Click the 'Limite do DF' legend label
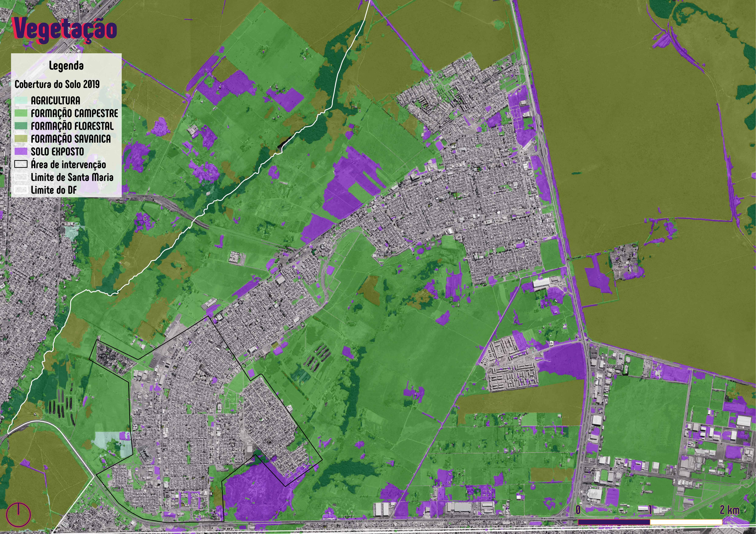Image resolution: width=756 pixels, height=534 pixels. coord(54,190)
